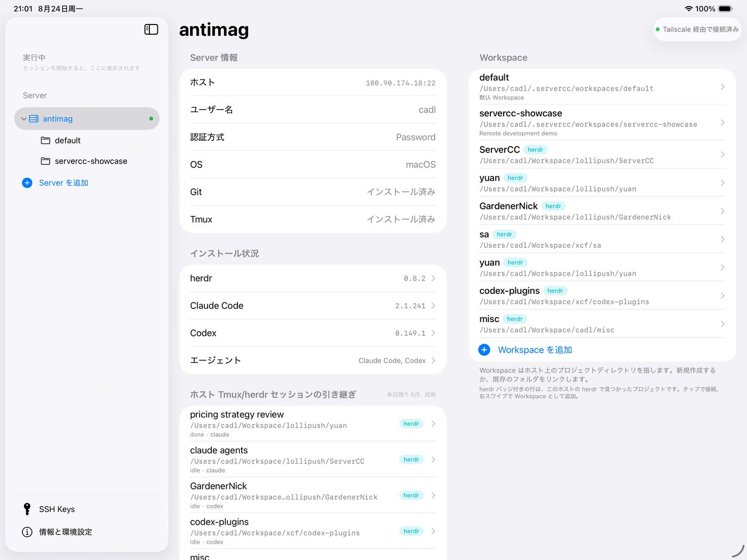The width and height of the screenshot is (747, 560).
Task: Click herdr badge next to GardenerNick workspace
Action: 553,206
